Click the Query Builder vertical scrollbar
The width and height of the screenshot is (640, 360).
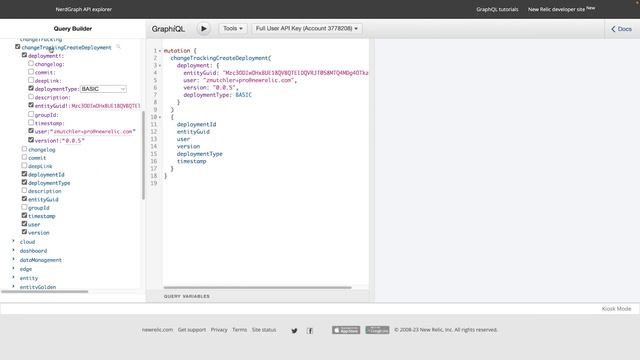(143, 155)
